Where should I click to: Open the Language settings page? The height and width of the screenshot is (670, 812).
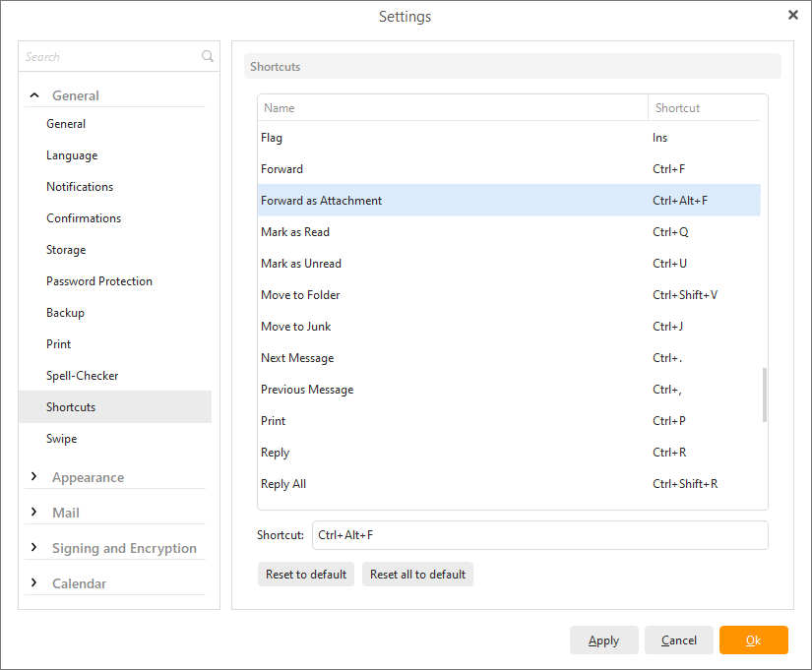72,154
